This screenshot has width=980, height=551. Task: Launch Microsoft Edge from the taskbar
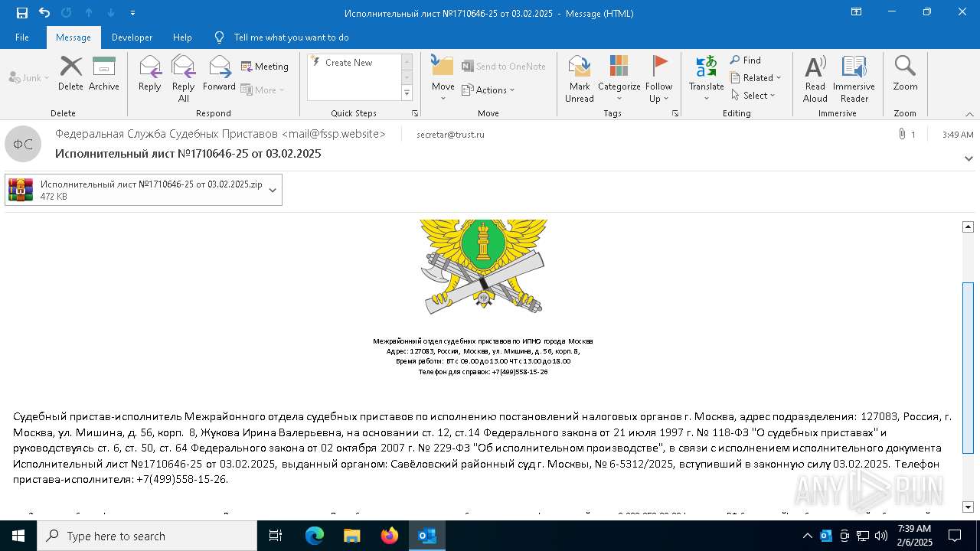(315, 536)
